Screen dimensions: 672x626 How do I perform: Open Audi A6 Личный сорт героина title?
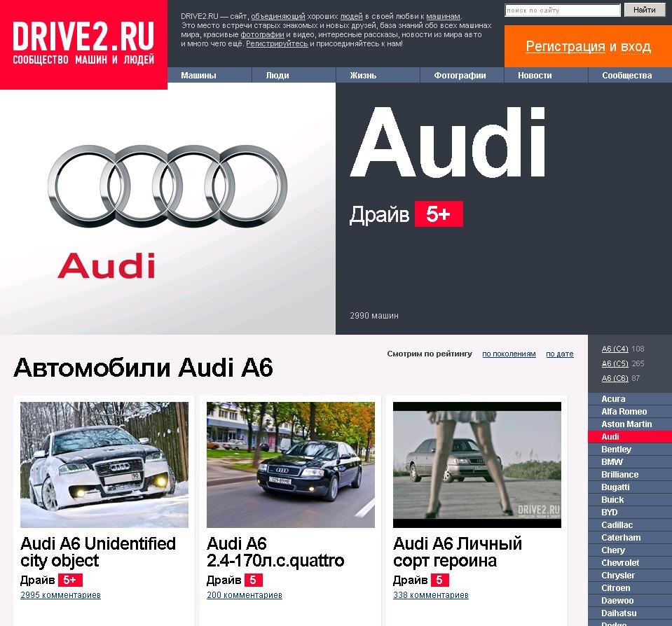coord(458,552)
